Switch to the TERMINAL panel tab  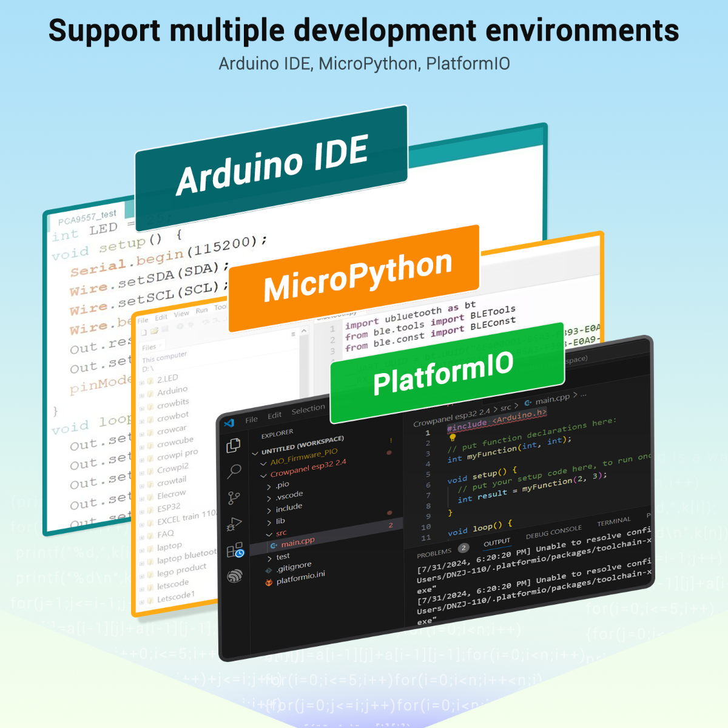coord(614,522)
